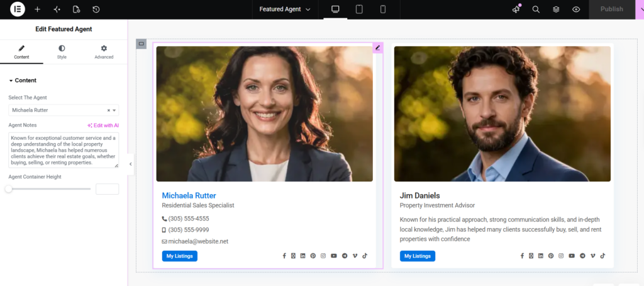Open the What's New megaphone icon
The image size is (644, 286).
516,9
